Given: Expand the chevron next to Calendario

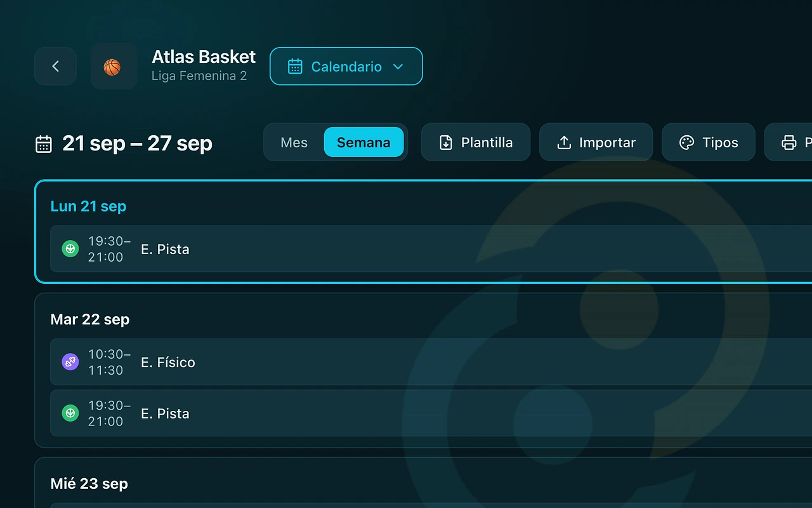Looking at the screenshot, I should pos(398,67).
